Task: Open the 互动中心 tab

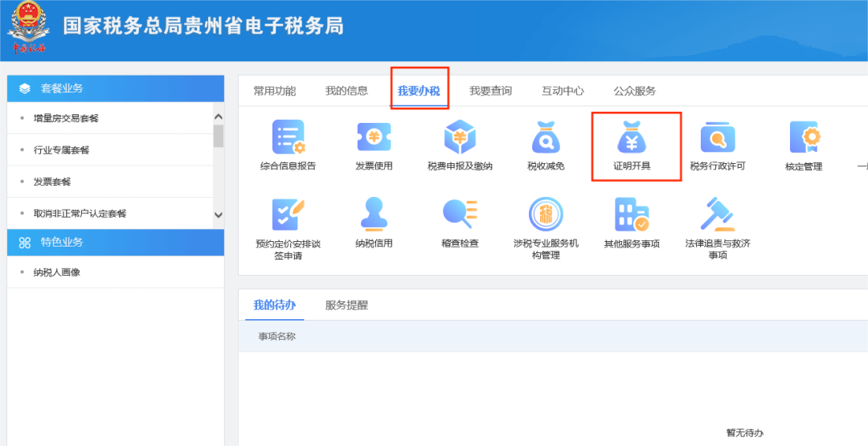Action: coord(563,92)
